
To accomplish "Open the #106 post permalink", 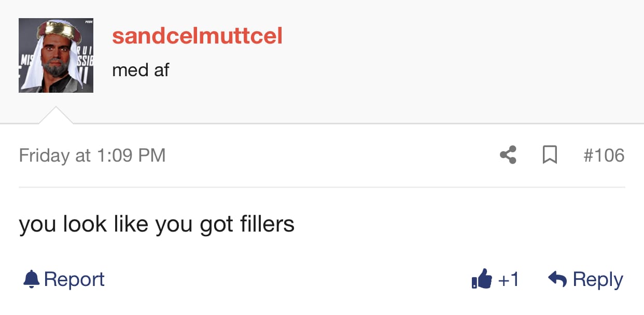I will (604, 155).
